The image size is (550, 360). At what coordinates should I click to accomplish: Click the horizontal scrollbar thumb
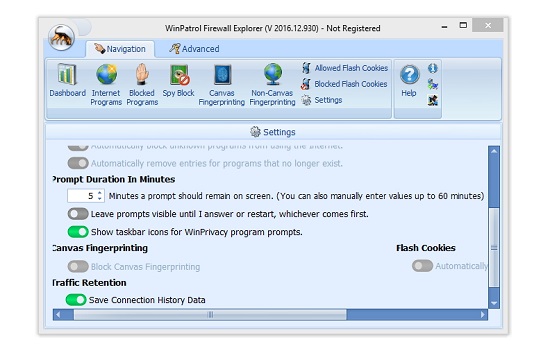210,315
